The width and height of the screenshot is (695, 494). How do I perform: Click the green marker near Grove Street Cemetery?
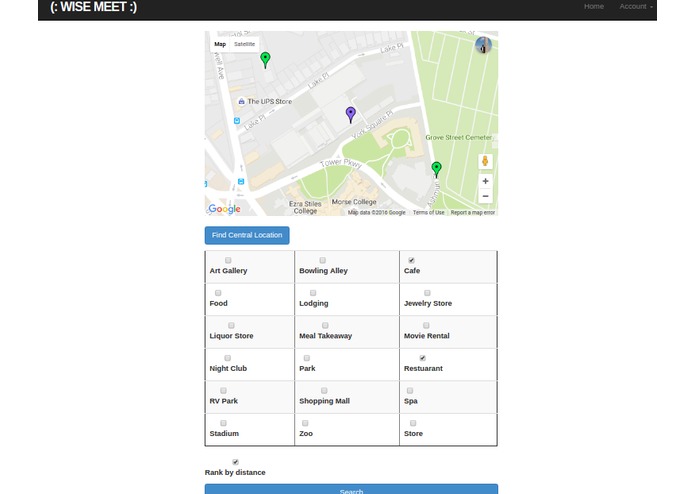tap(437, 169)
